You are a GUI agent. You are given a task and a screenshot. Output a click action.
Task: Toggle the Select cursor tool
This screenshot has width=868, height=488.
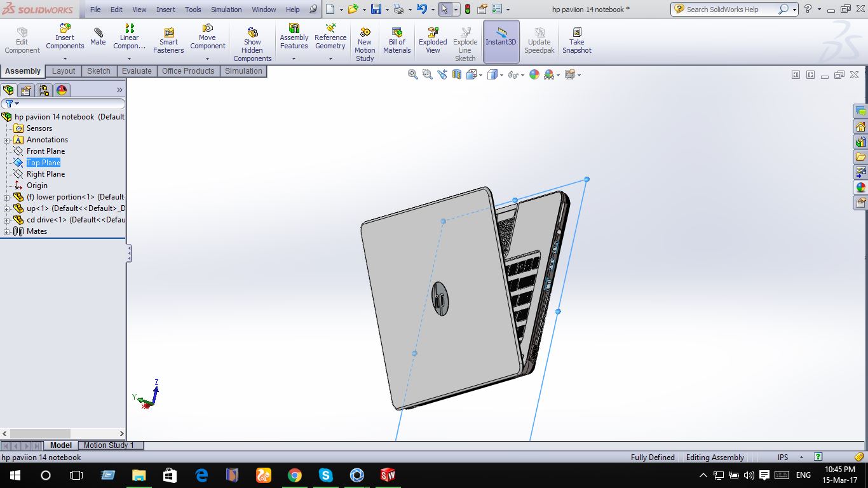[445, 10]
